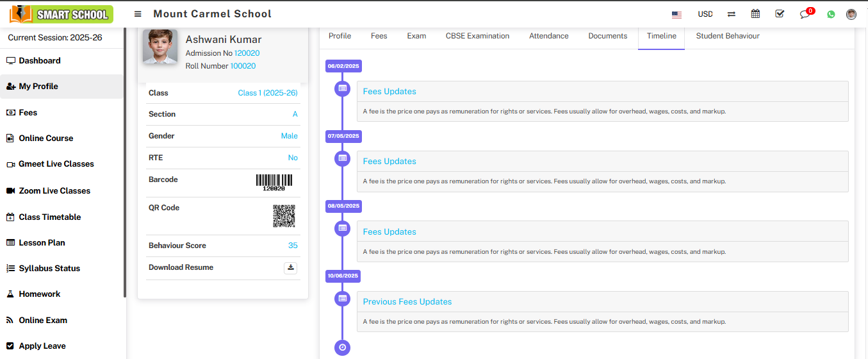The width and height of the screenshot is (868, 359).
Task: Open Zoom Live Classes from sidebar
Action: (54, 191)
